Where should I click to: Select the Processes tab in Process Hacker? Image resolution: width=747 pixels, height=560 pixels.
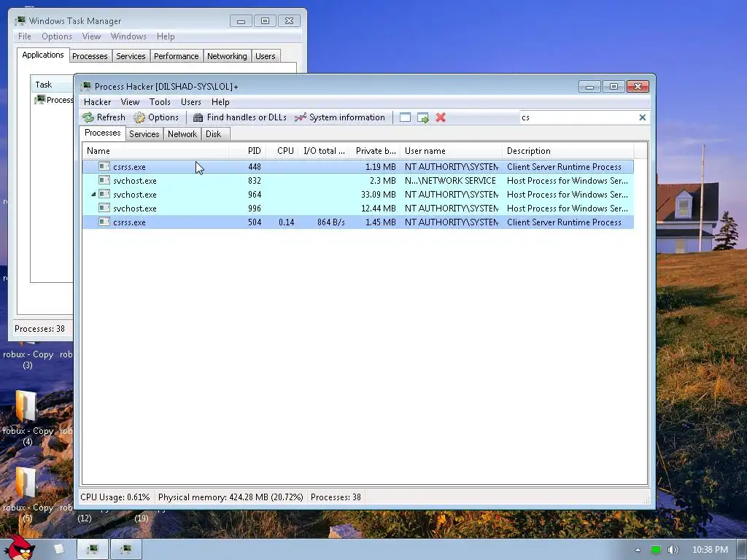(102, 133)
